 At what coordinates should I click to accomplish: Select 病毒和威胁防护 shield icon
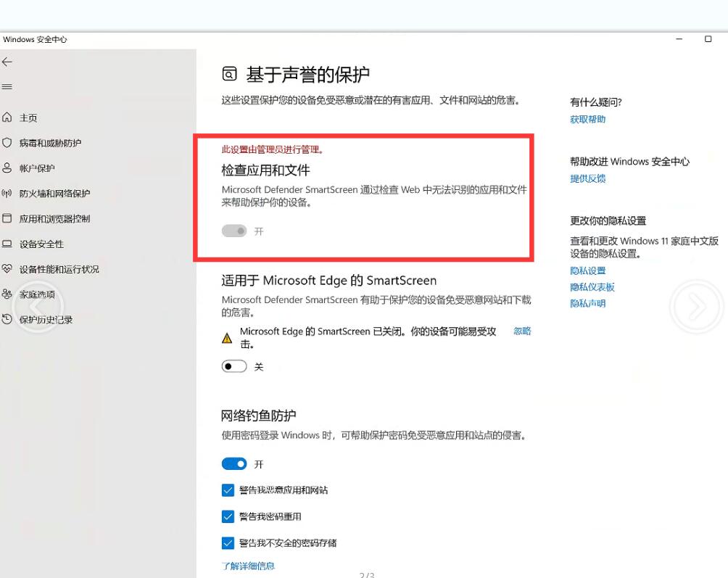(7, 143)
